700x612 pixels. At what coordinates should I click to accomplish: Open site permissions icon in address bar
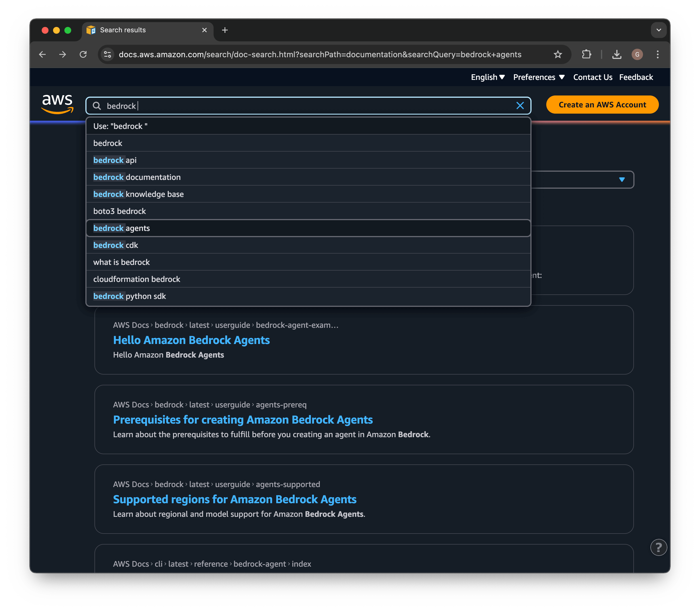pyautogui.click(x=107, y=54)
